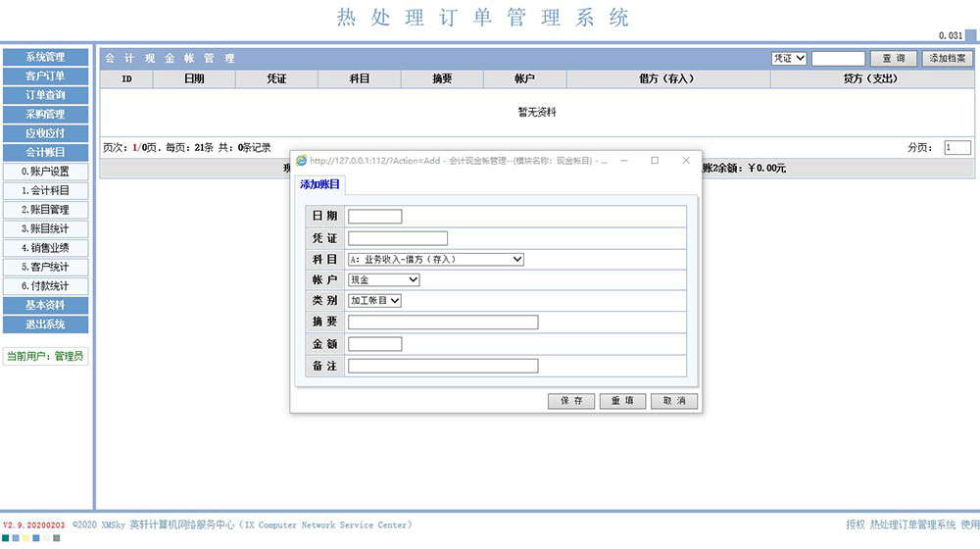Open the 系统管理 sidebar menu

pyautogui.click(x=45, y=57)
